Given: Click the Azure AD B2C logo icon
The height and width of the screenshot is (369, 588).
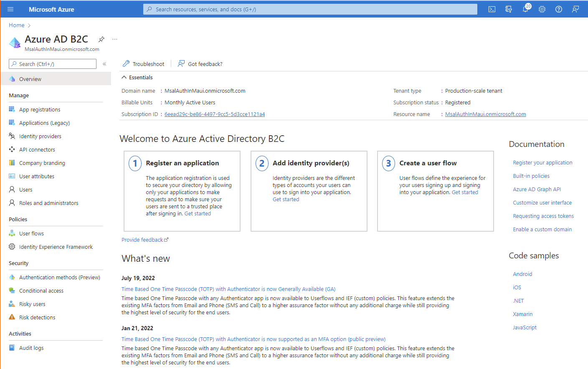Looking at the screenshot, I should (15, 42).
